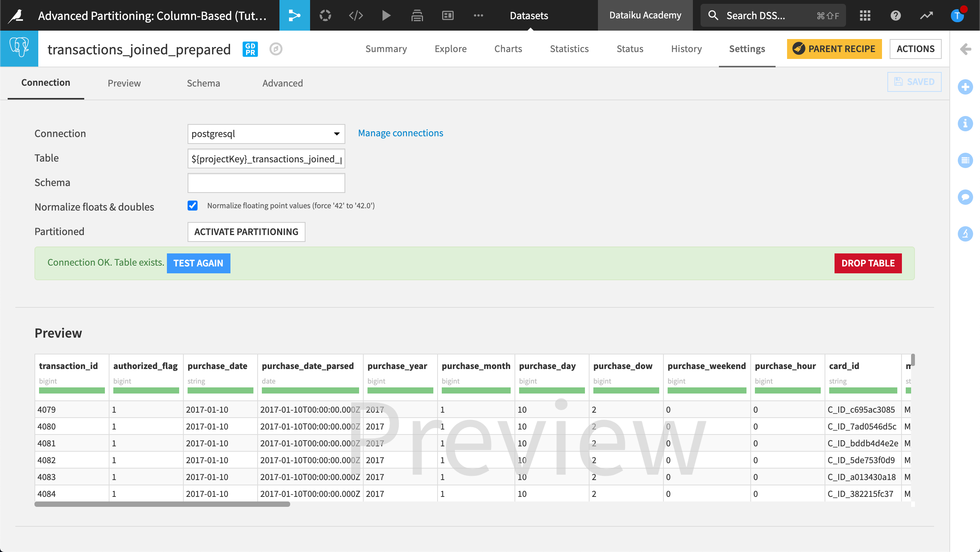Open the code editor view icon

click(x=355, y=15)
